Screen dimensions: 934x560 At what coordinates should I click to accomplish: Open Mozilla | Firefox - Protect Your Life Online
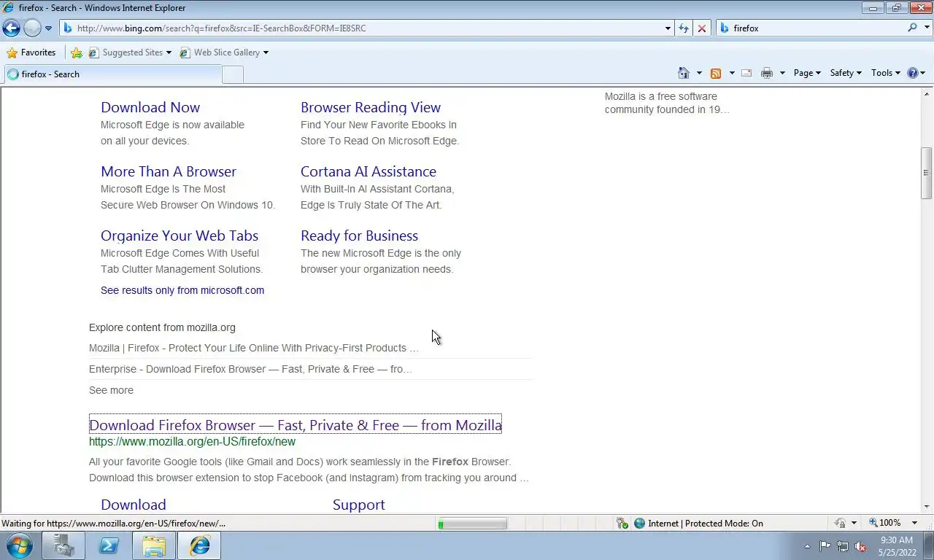[254, 348]
